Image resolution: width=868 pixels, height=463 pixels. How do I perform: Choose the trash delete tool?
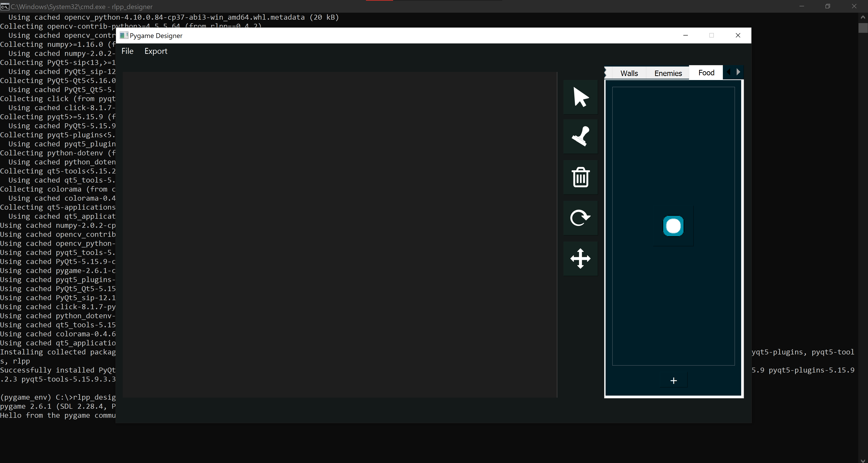coord(580,177)
